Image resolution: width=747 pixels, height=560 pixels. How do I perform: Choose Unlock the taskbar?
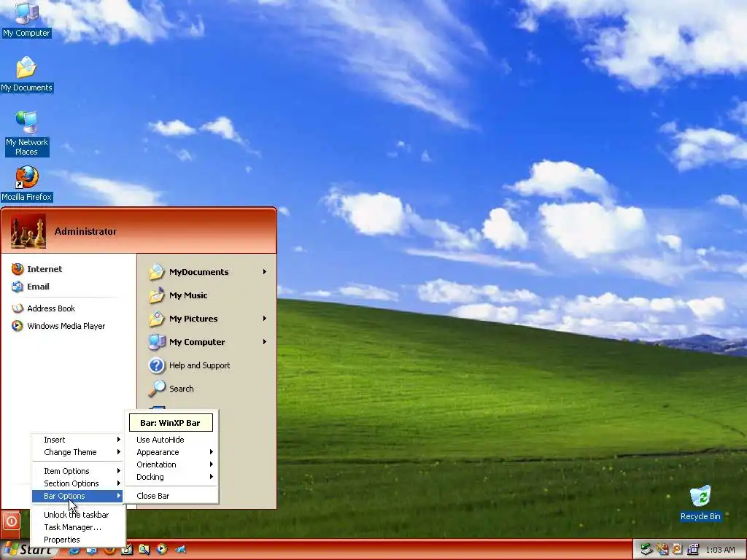78,516
